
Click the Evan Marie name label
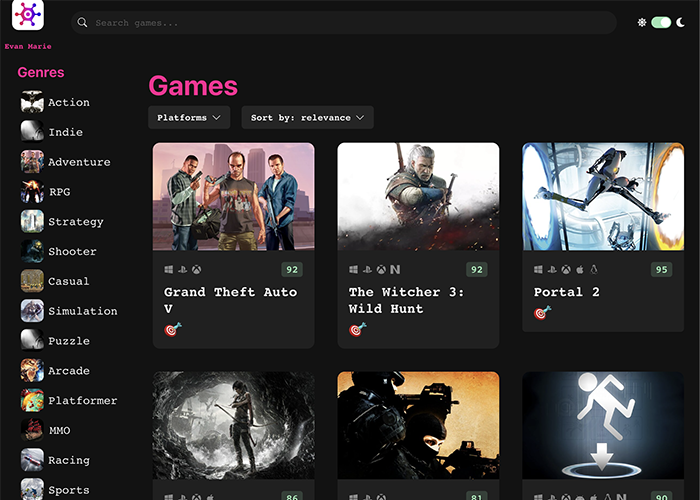coord(28,46)
